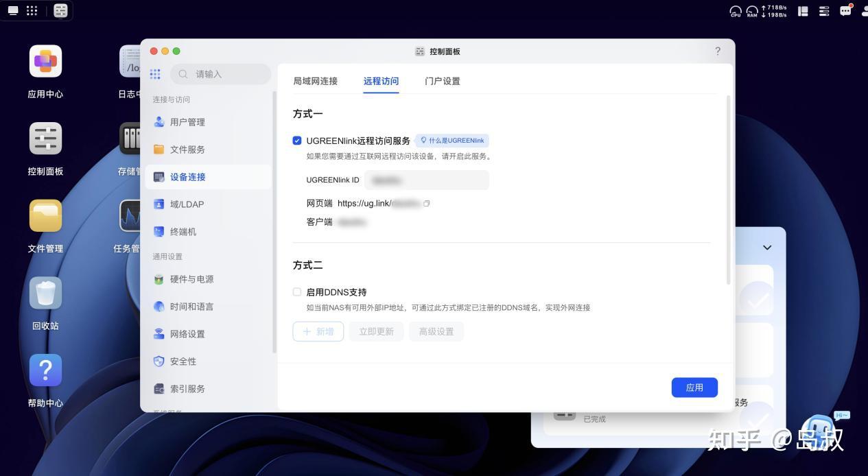
Task: Select 时间和语言 in the sidebar
Action: (x=209, y=307)
